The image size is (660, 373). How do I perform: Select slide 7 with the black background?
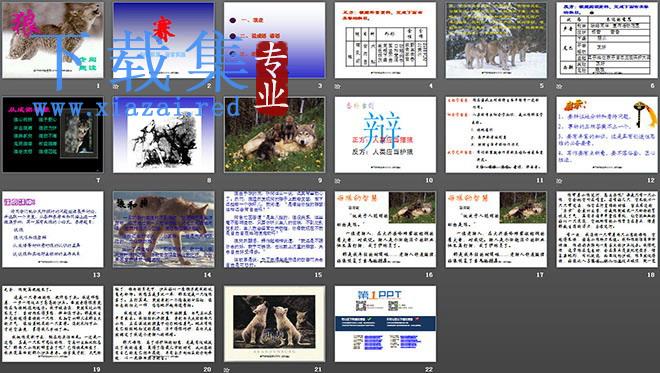53,135
